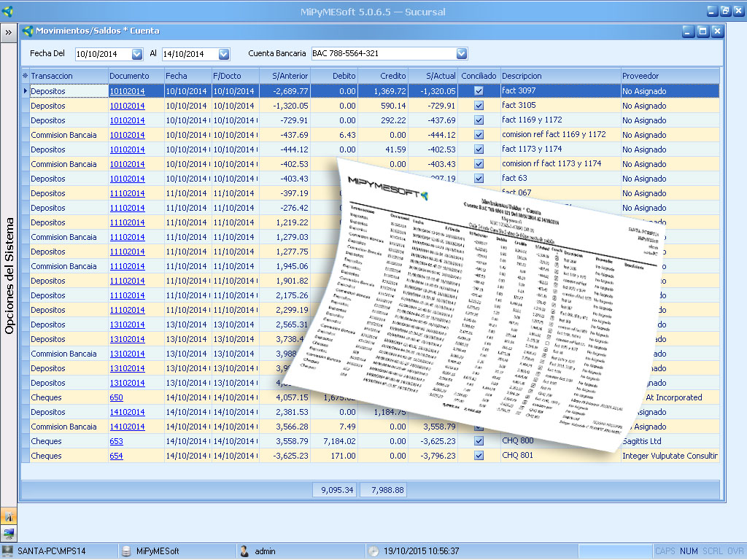Viewport: 747px width, 560px height.
Task: Sort by the Conciliado column header
Action: pyautogui.click(x=479, y=76)
